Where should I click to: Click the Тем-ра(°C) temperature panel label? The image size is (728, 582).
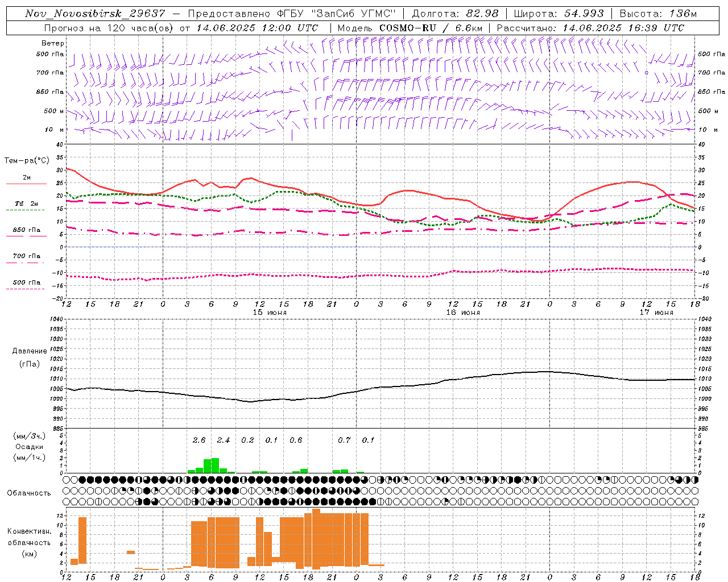point(27,161)
